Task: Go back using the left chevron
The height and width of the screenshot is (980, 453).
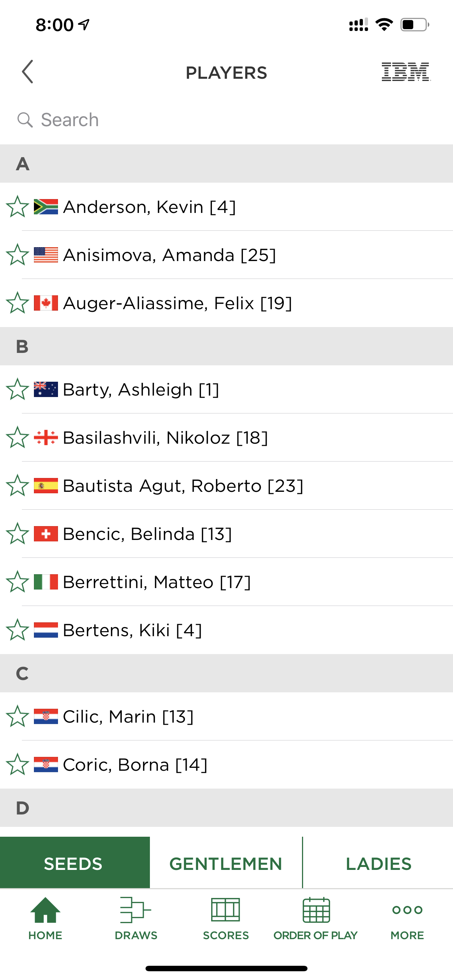Action: click(x=27, y=71)
